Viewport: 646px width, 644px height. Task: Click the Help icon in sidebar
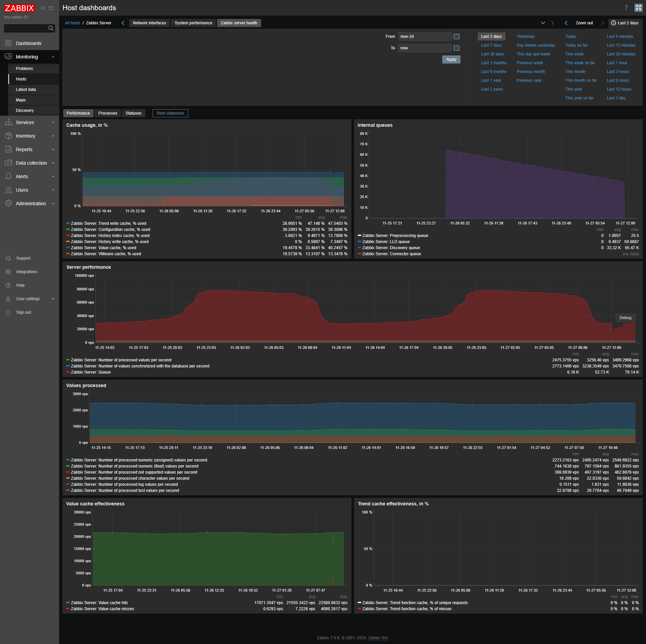click(x=8, y=285)
